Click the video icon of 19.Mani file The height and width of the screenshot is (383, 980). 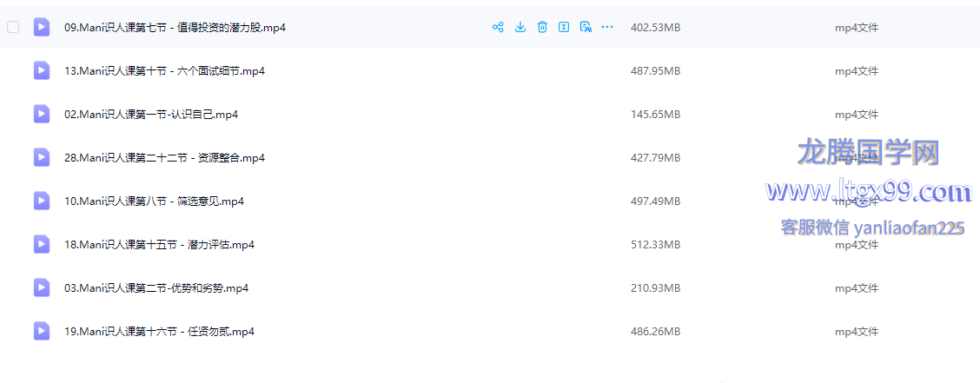(x=42, y=331)
